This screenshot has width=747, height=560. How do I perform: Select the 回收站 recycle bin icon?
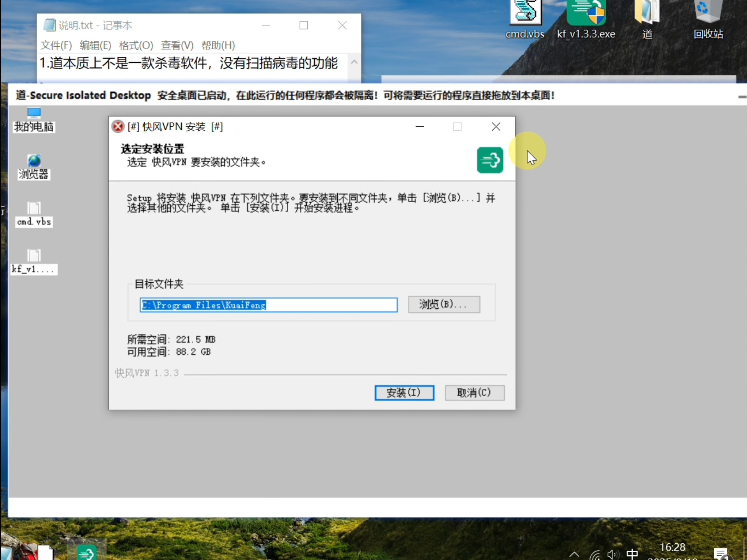coord(708,19)
